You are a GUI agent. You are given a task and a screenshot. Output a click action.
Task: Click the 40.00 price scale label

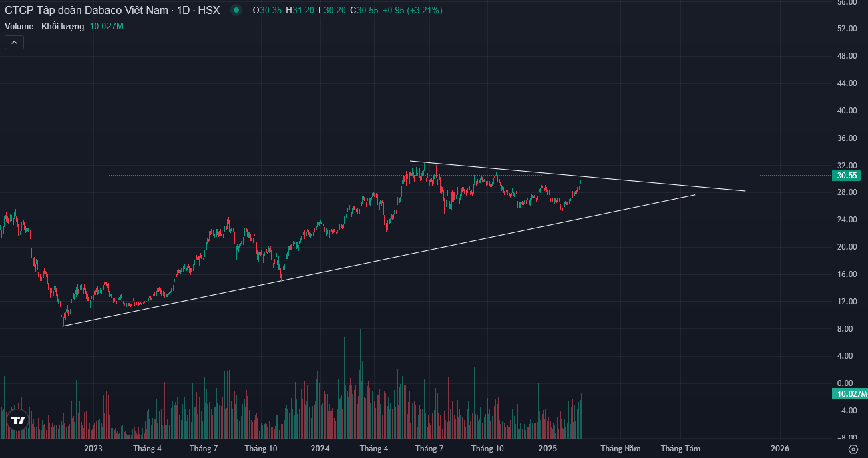point(847,111)
